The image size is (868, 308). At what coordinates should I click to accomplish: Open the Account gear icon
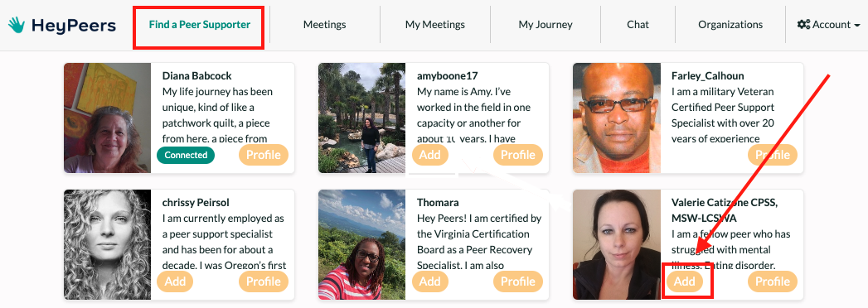point(803,25)
